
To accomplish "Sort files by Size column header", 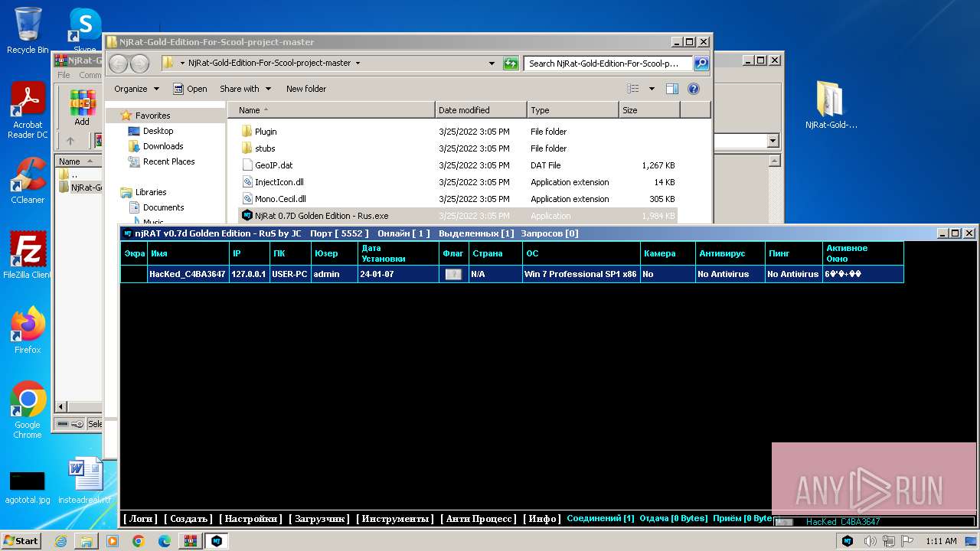I will pos(649,110).
